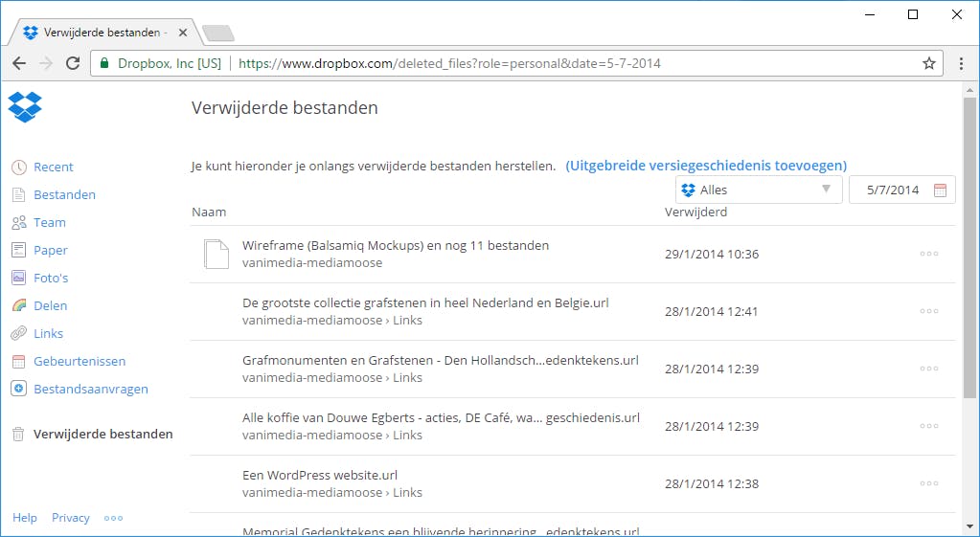Image resolution: width=980 pixels, height=537 pixels.
Task: Open options menu for Een WordPress website row
Action: tap(929, 483)
